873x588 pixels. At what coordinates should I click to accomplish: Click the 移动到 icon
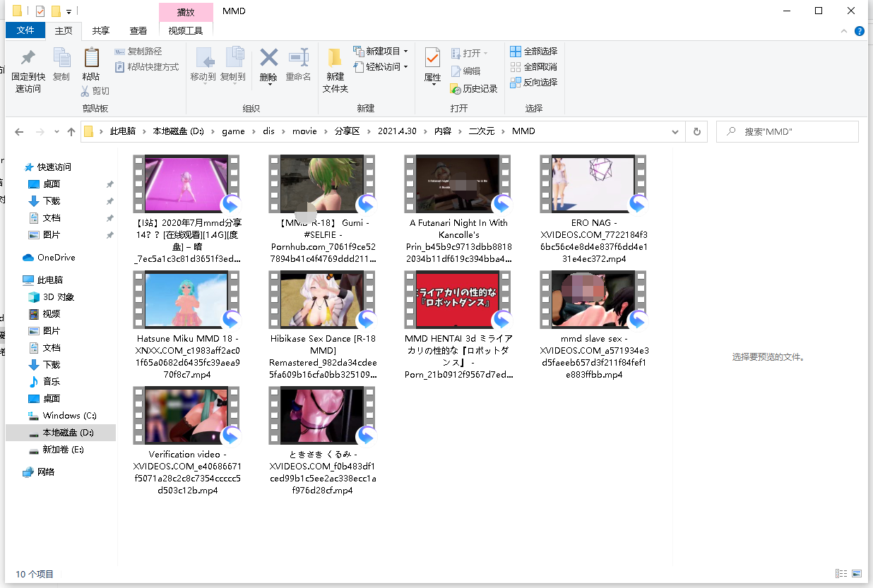(x=204, y=58)
